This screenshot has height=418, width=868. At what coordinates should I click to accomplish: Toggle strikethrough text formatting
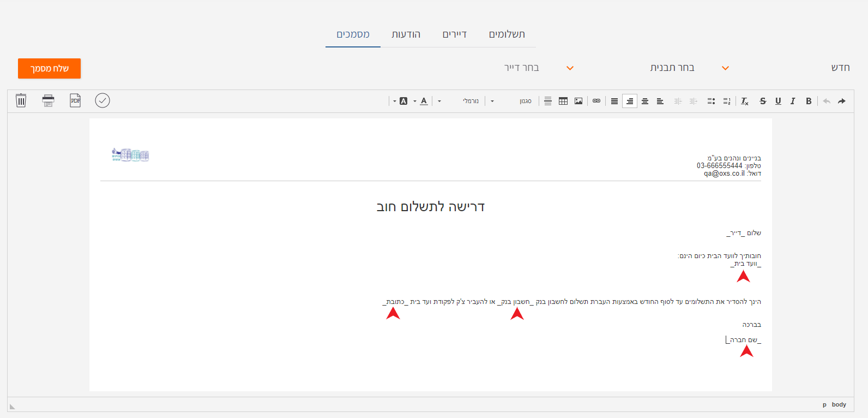763,101
